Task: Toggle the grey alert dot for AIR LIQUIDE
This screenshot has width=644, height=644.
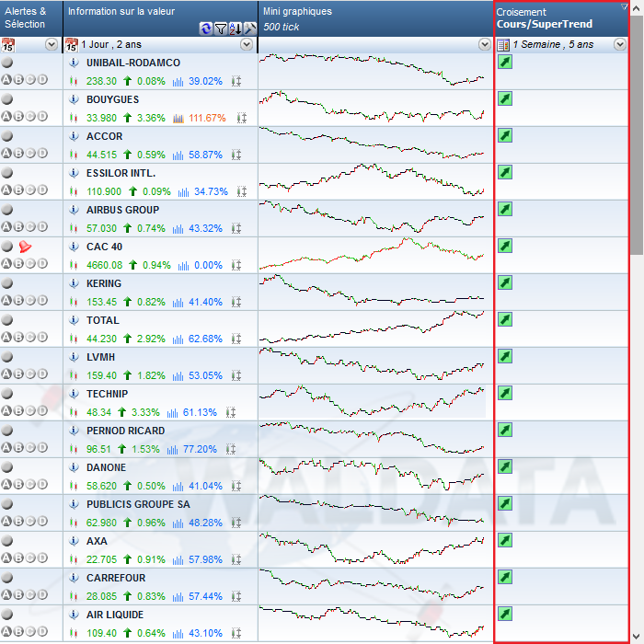Action: pos(7,614)
